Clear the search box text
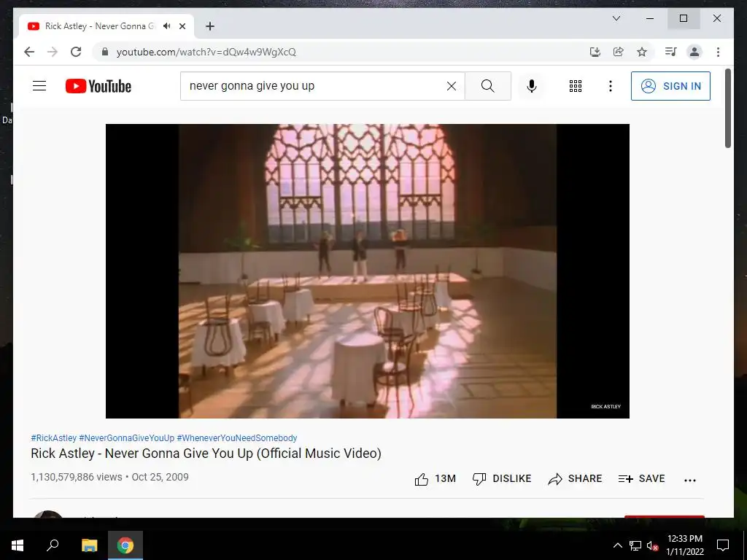 (451, 86)
